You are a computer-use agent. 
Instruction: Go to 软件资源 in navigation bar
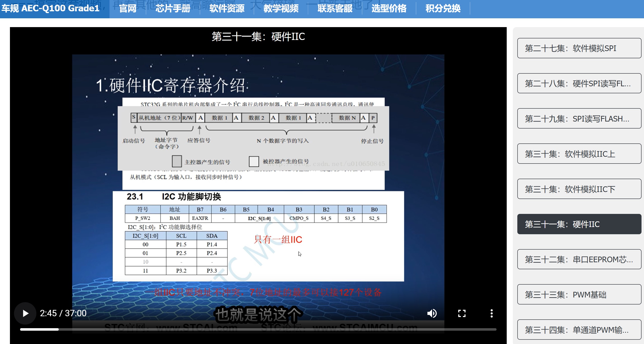(227, 9)
